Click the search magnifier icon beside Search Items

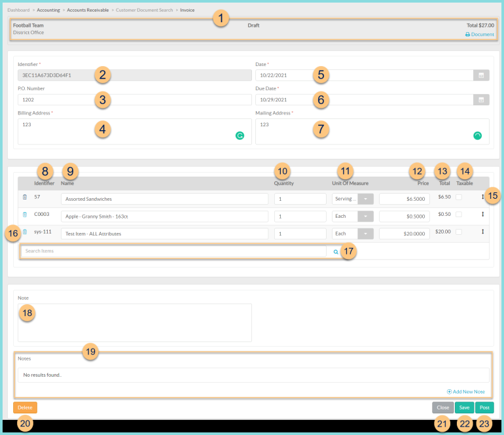click(336, 252)
